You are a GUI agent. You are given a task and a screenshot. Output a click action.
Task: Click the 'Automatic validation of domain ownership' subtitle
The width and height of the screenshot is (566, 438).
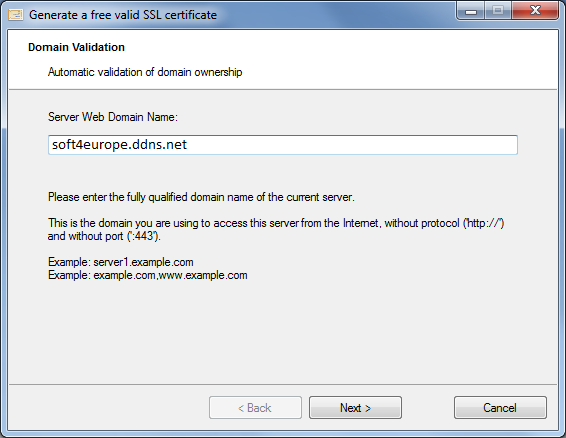pyautogui.click(x=145, y=72)
